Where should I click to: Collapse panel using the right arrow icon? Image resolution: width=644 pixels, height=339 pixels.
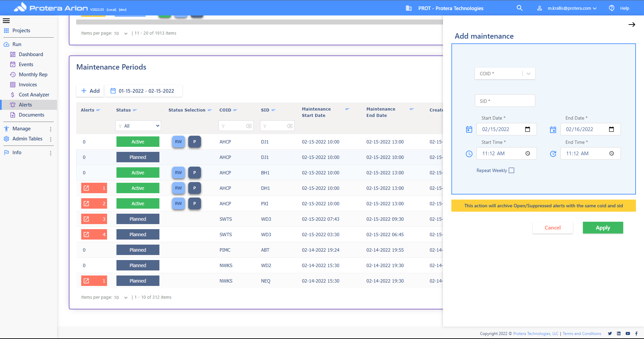pos(632,25)
